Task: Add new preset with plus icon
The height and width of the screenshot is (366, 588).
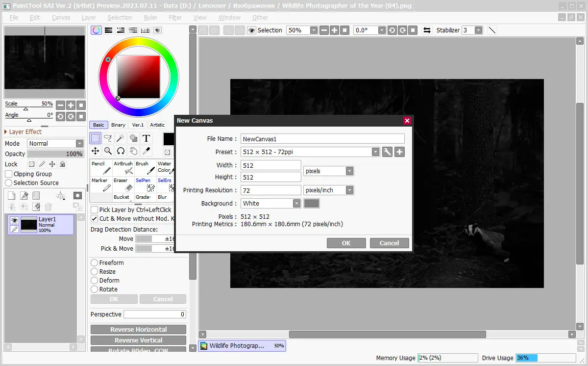Action: 399,152
